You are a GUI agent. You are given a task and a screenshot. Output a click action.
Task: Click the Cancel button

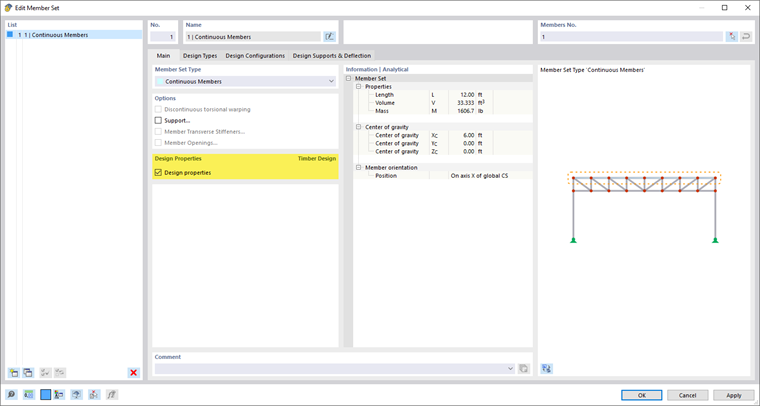coord(687,395)
